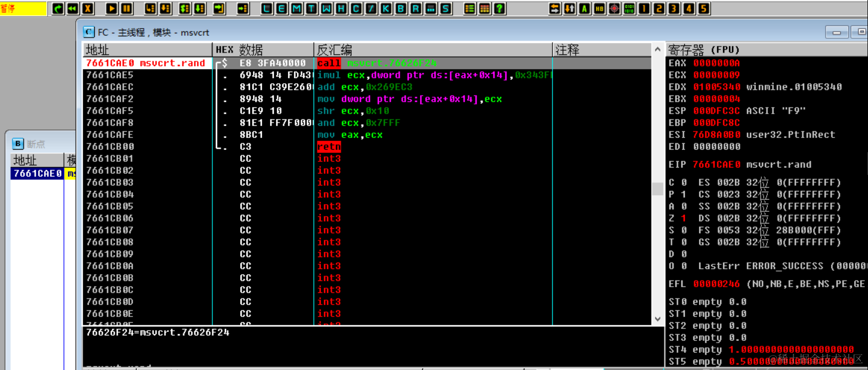Image resolution: width=868 pixels, height=370 pixels.
Task: Click the 地址 column header in CPU window
Action: click(147, 50)
